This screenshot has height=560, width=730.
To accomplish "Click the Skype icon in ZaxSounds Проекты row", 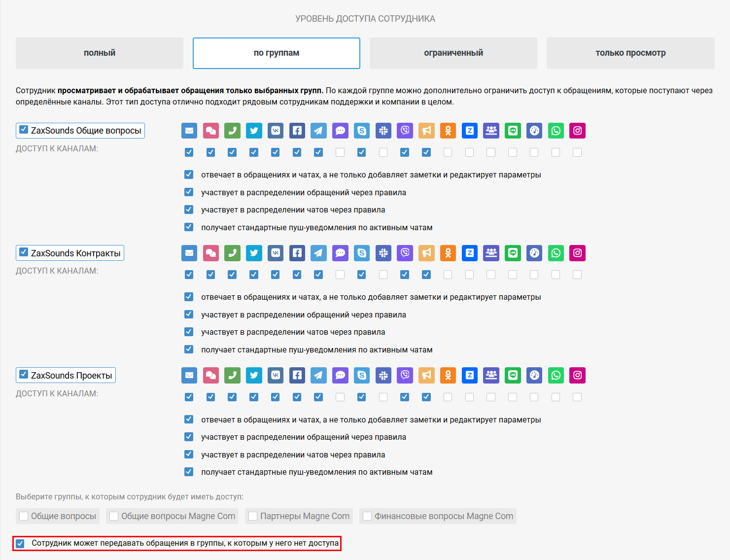I will pyautogui.click(x=362, y=375).
